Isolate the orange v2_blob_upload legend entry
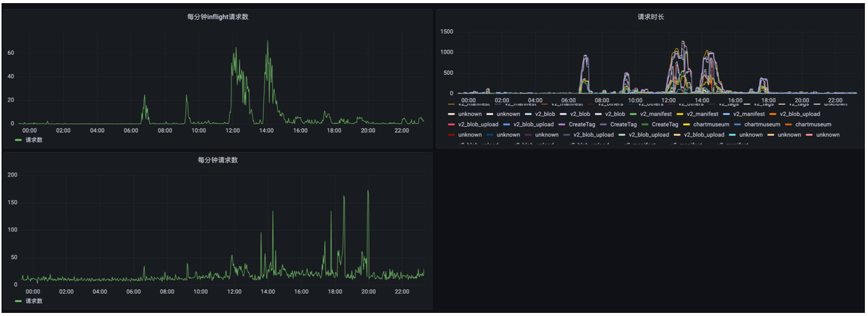Screen dimensions: 868x316 pos(799,114)
